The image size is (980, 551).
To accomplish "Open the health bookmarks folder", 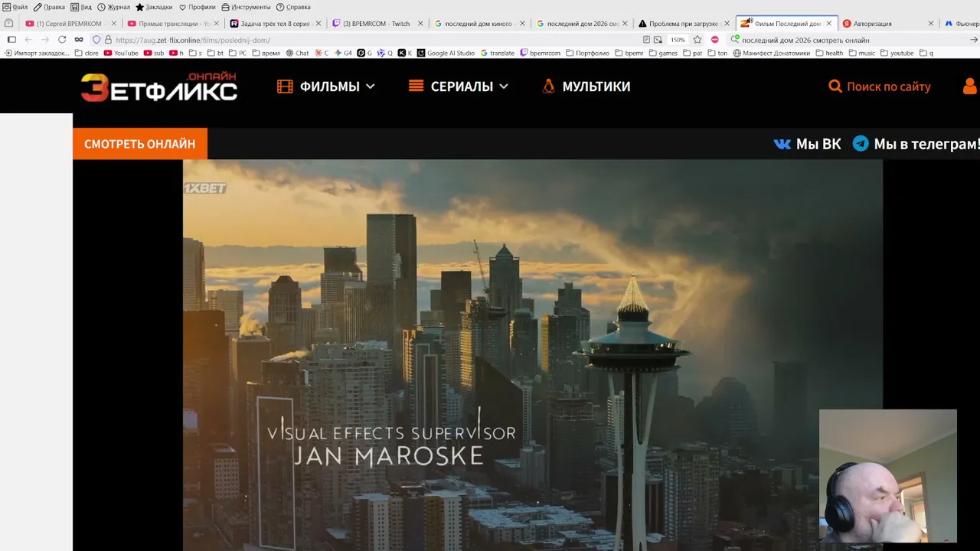I will [829, 54].
